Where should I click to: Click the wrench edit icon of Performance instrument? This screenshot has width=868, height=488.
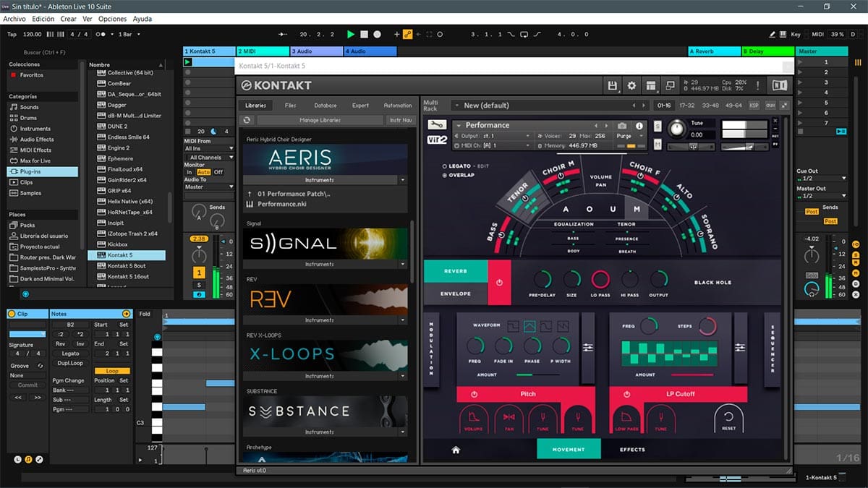436,125
